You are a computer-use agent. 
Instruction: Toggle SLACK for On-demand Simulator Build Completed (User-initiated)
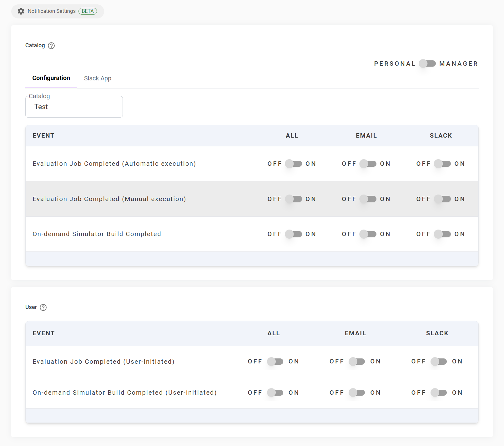pos(439,393)
